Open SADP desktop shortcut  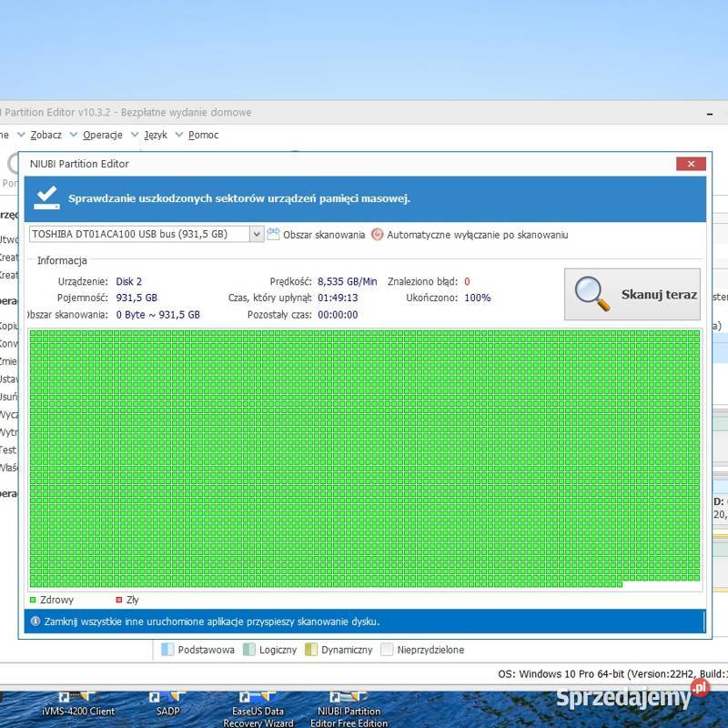pos(167,704)
